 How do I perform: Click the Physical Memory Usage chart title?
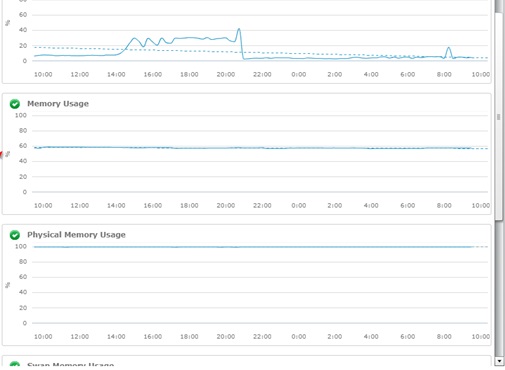pyautogui.click(x=76, y=235)
